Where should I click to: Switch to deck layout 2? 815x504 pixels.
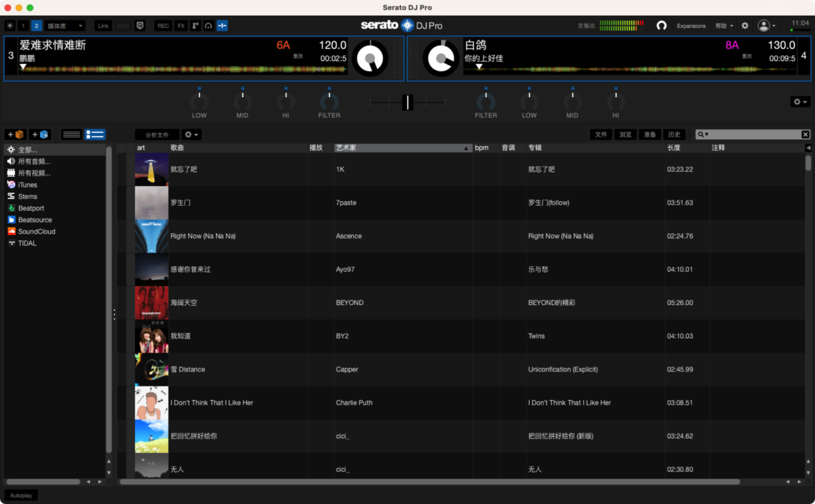[x=37, y=26]
